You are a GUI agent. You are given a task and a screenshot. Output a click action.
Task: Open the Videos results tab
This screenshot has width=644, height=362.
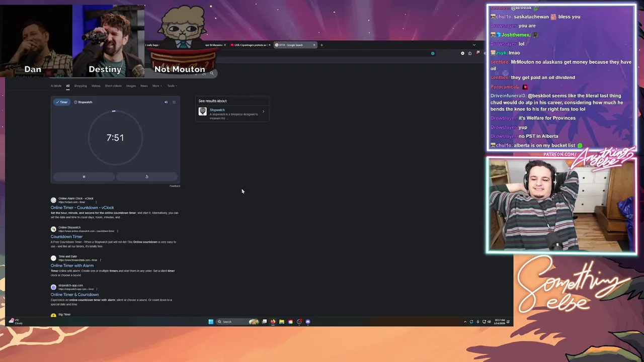tap(96, 86)
